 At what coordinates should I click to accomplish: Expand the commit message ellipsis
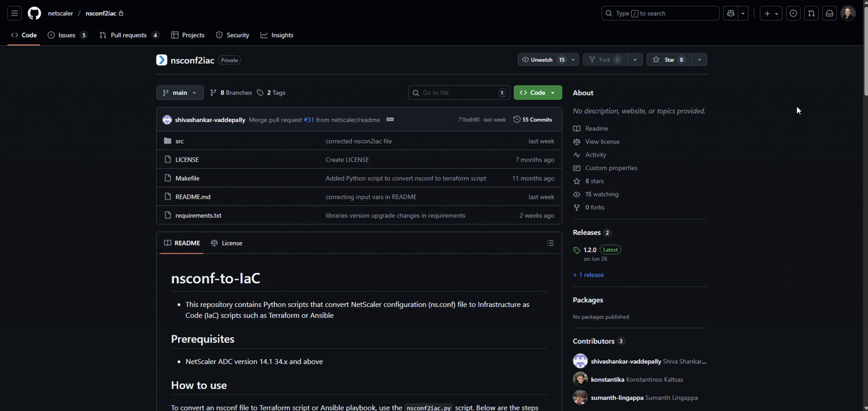pos(390,119)
